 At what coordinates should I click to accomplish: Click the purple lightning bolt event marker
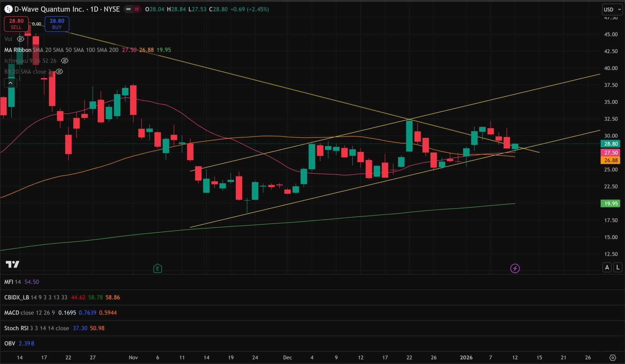[x=515, y=268]
